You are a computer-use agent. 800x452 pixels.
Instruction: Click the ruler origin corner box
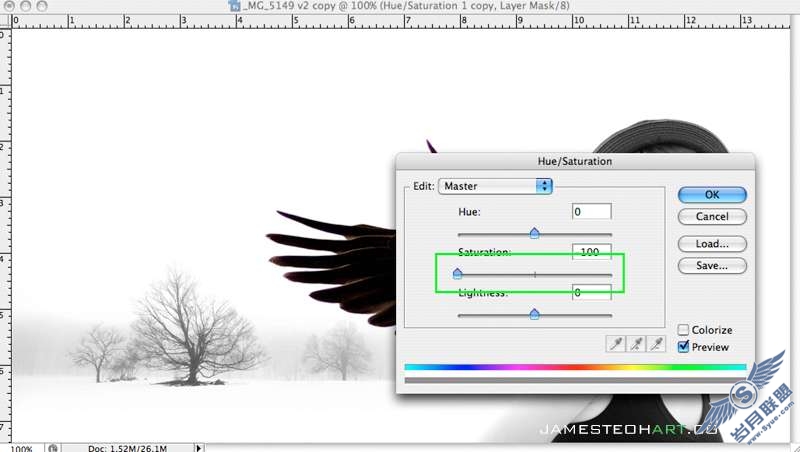pyautogui.click(x=5, y=21)
